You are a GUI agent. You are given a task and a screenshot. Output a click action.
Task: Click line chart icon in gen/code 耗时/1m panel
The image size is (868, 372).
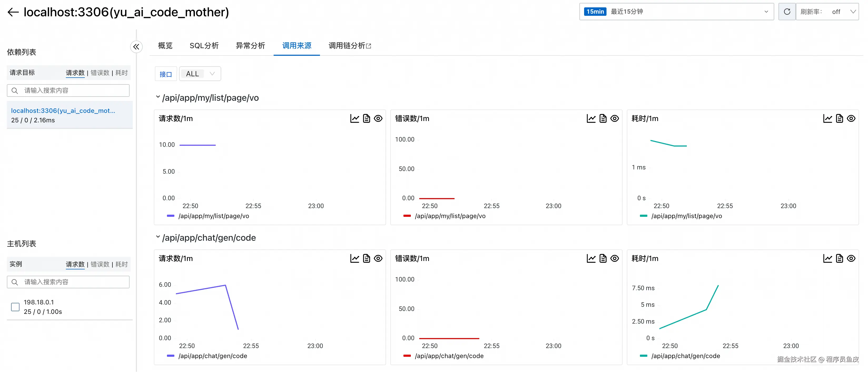[x=827, y=259]
